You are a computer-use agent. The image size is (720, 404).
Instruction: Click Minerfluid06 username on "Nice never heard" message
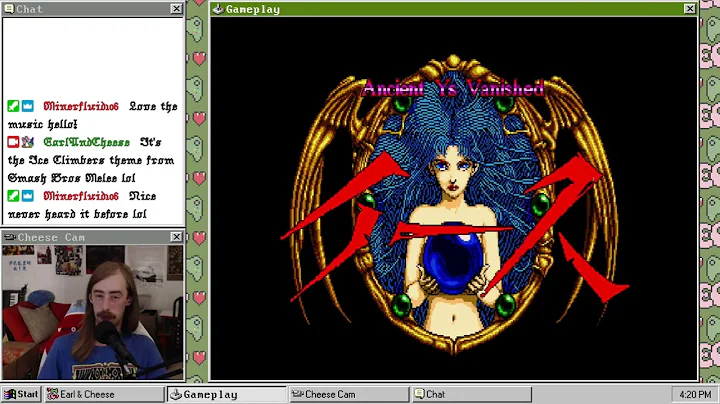tap(81, 196)
